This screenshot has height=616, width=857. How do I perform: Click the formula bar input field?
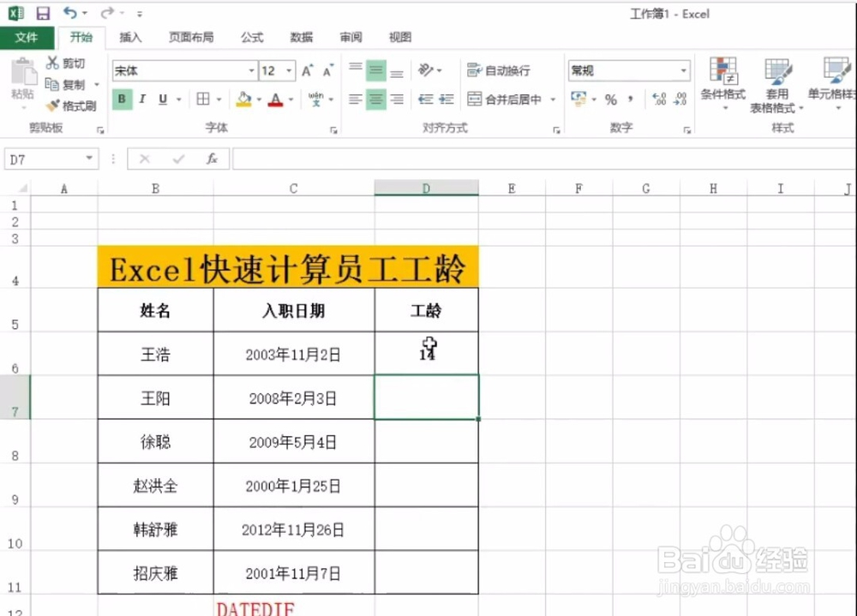click(544, 159)
